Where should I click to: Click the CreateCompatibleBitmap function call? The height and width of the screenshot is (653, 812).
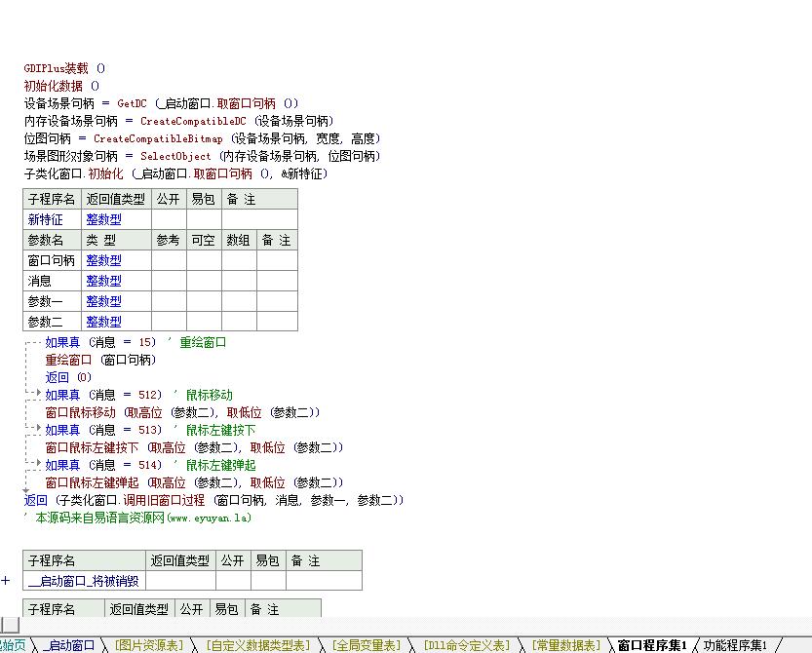tap(158, 138)
